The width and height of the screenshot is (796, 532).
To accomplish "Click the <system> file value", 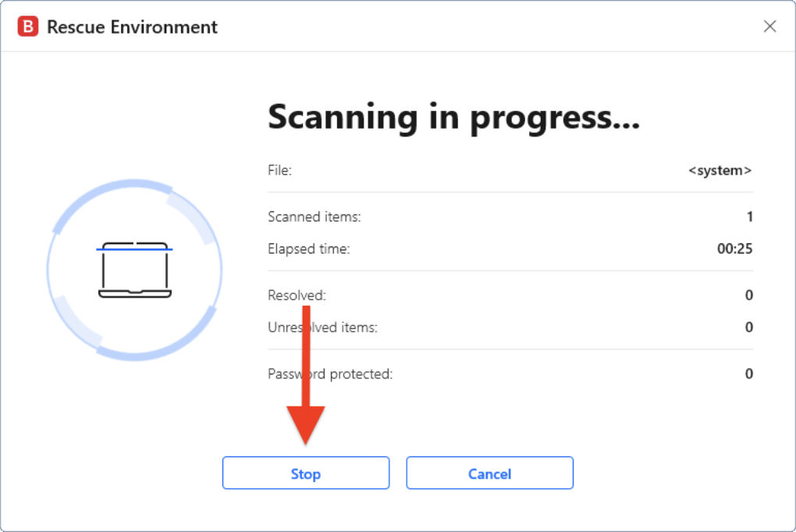I will coord(719,170).
